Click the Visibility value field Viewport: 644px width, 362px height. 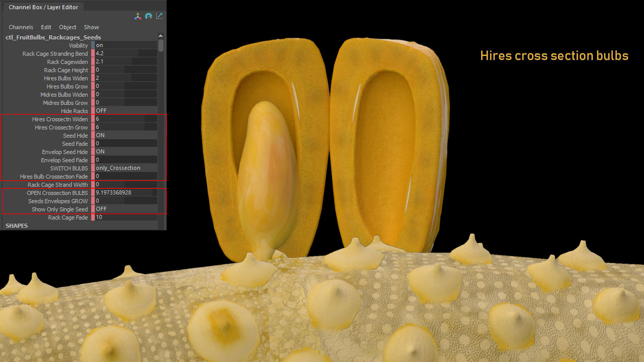tap(126, 45)
